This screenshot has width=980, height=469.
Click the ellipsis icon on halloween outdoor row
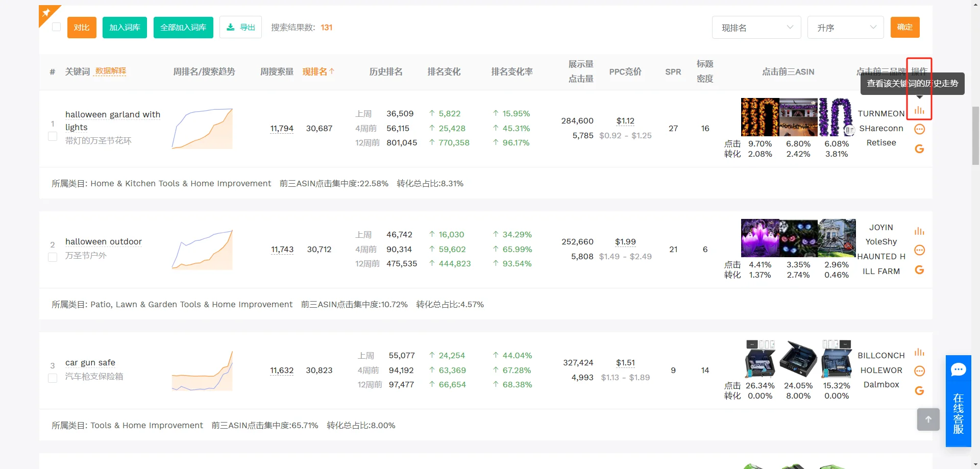tap(920, 250)
